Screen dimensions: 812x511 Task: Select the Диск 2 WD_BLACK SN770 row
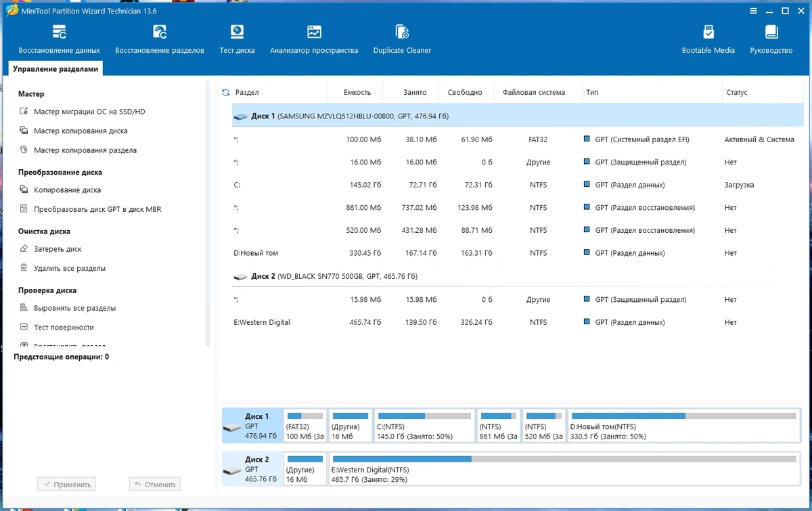point(516,276)
